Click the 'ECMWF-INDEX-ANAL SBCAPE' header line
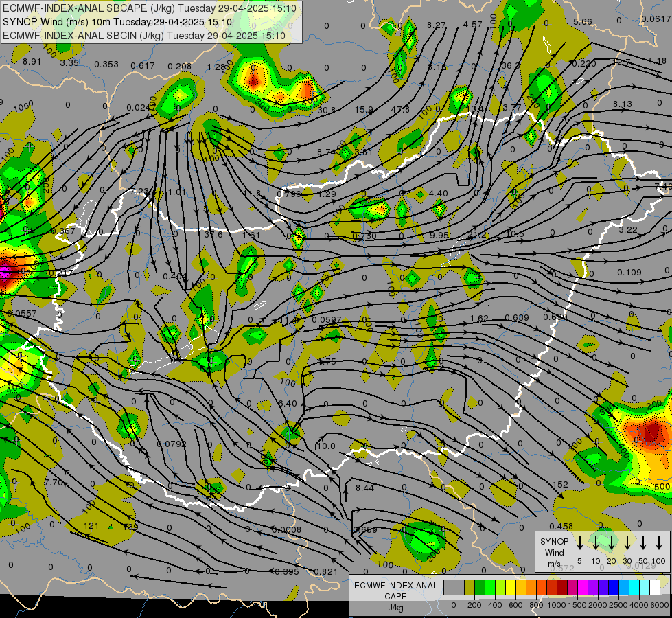The width and height of the screenshot is (672, 618). [x=149, y=8]
